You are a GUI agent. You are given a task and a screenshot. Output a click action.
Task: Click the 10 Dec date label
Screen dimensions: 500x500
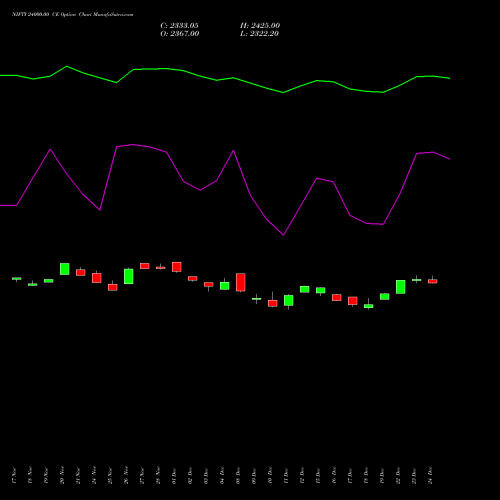[270, 475]
